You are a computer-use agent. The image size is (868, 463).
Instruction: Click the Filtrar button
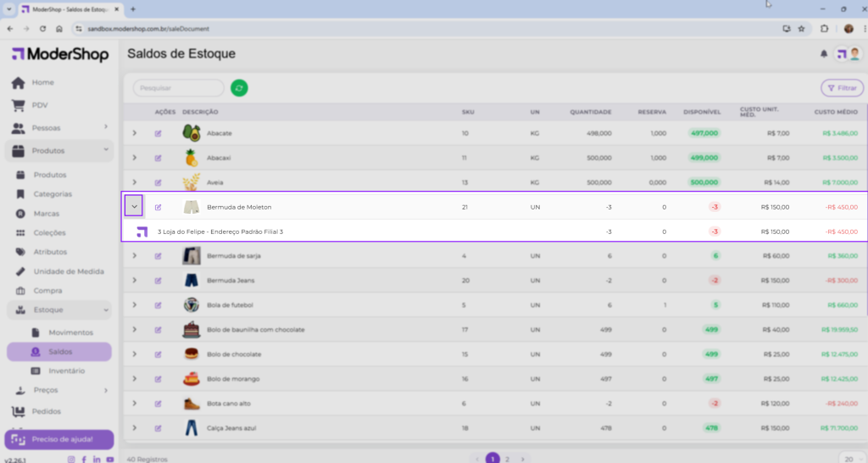(x=842, y=87)
